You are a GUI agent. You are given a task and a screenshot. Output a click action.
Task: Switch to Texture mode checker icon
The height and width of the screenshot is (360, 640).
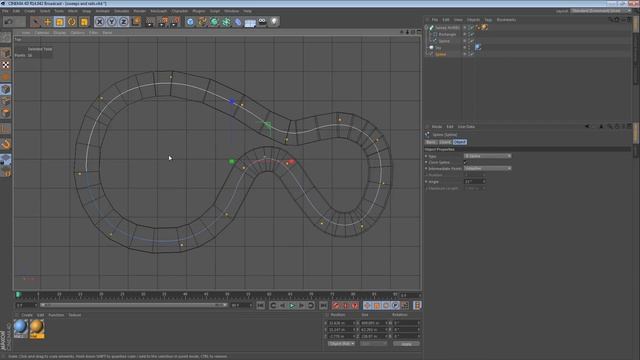coord(6,65)
